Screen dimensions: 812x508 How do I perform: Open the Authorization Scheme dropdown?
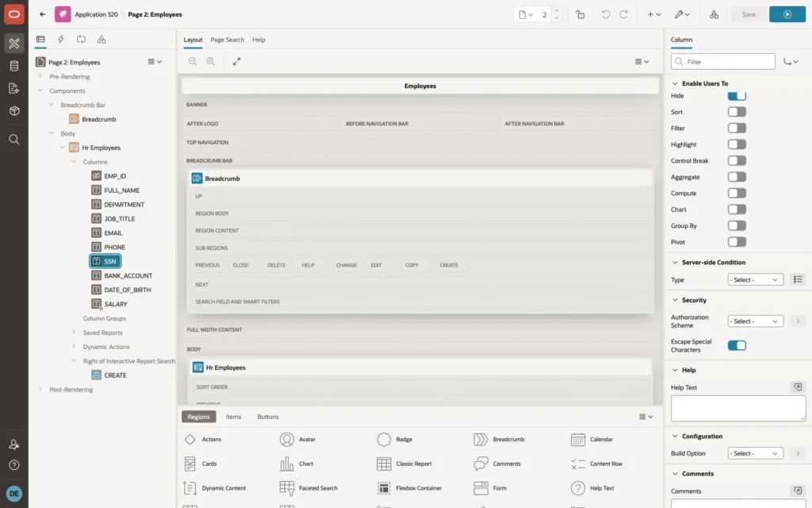click(755, 321)
